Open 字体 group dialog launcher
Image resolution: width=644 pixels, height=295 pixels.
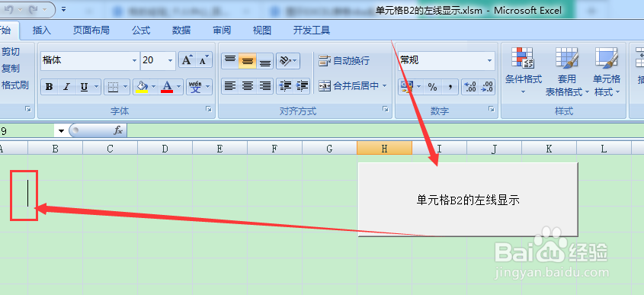click(x=209, y=109)
